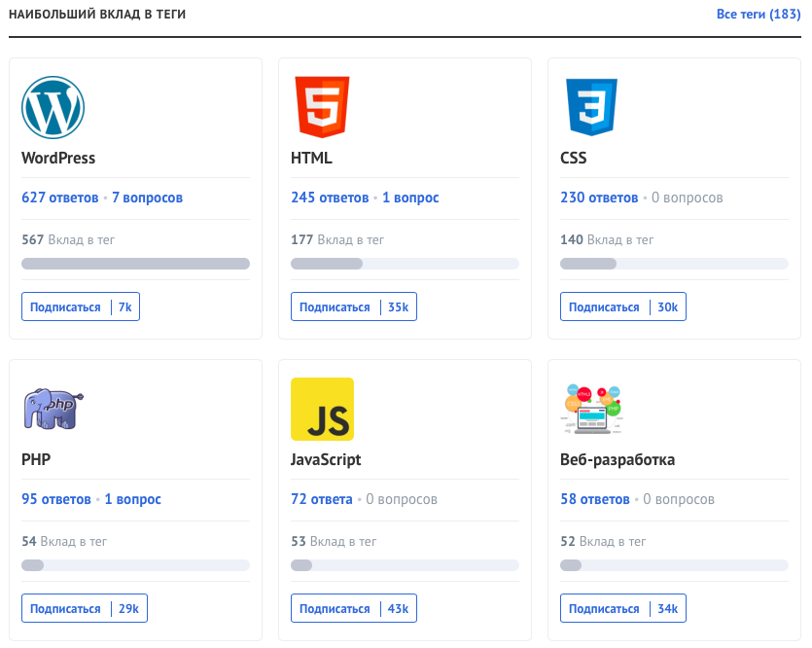Click the yellow JavaScript logo
Image resolution: width=812 pixels, height=648 pixels.
coord(322,410)
